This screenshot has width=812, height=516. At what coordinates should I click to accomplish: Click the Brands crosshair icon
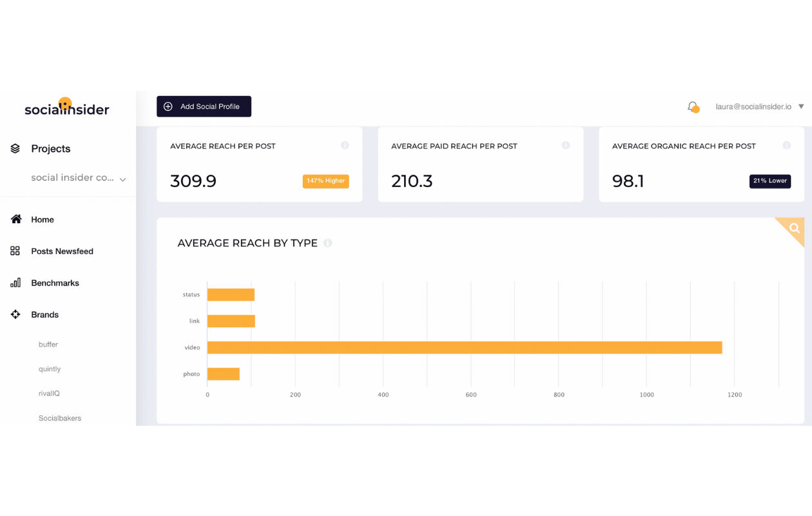15,314
